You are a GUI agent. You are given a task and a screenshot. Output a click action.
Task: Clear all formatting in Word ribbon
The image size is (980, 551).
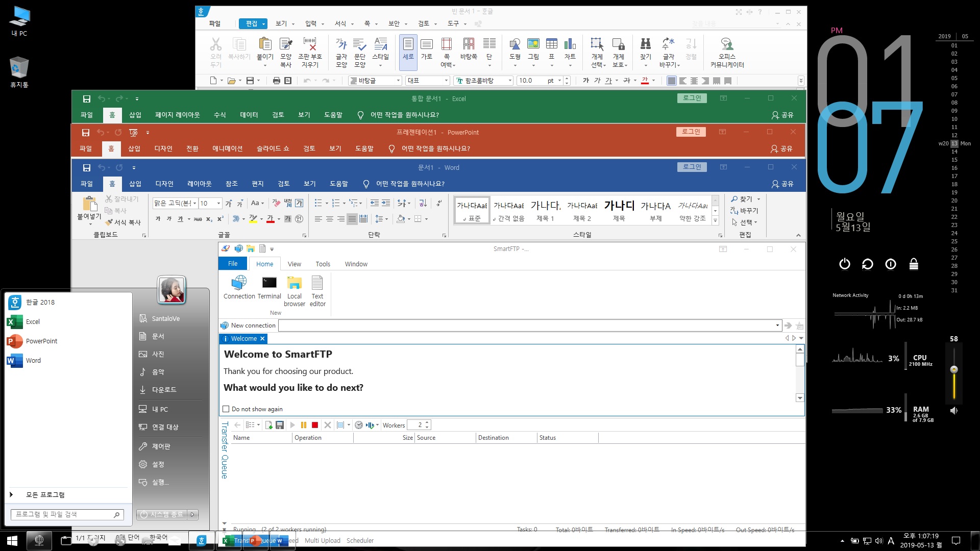(x=277, y=203)
